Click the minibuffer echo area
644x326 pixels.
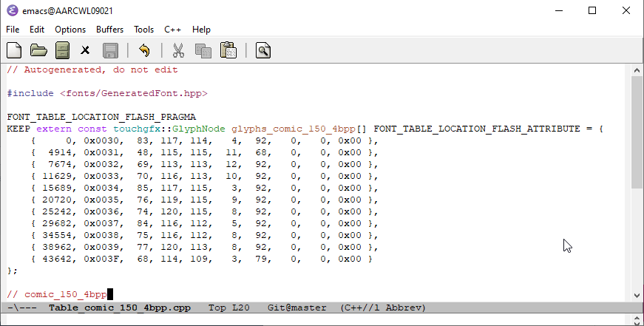tap(316, 319)
